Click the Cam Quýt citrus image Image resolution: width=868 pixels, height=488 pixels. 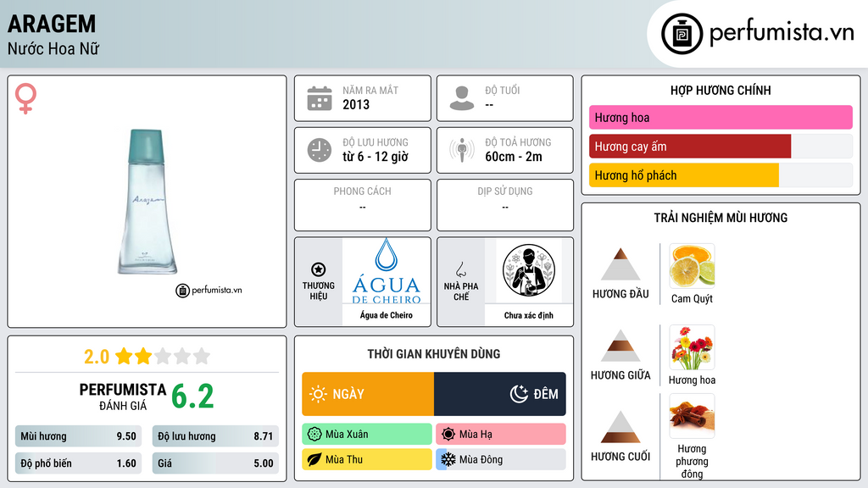click(x=692, y=266)
